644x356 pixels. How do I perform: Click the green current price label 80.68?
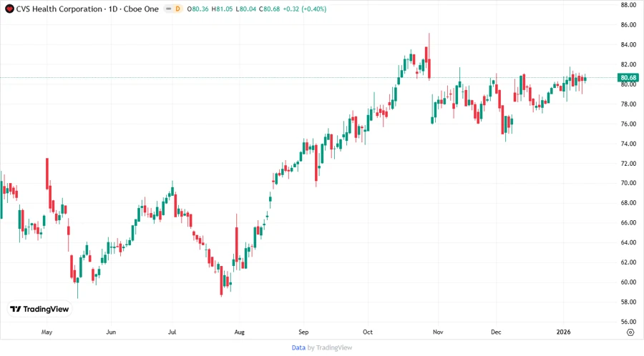coord(628,77)
